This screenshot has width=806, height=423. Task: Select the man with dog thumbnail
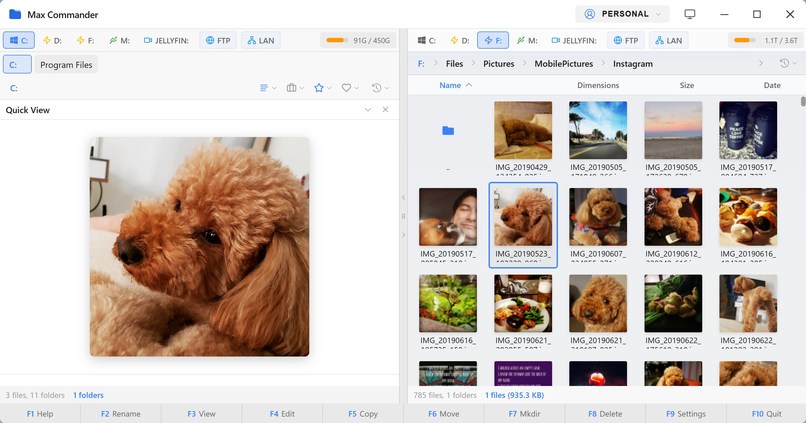click(448, 216)
